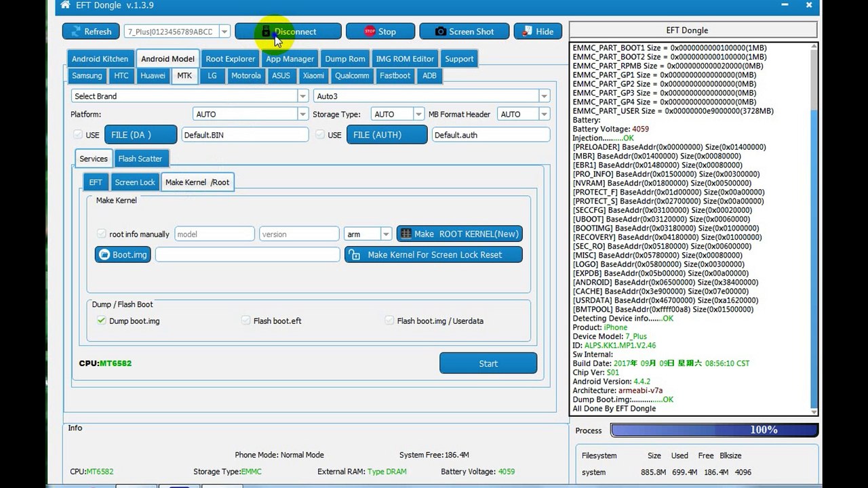This screenshot has height=488, width=868.
Task: Click scrollbar up arrow in log panel
Action: pos(813,48)
